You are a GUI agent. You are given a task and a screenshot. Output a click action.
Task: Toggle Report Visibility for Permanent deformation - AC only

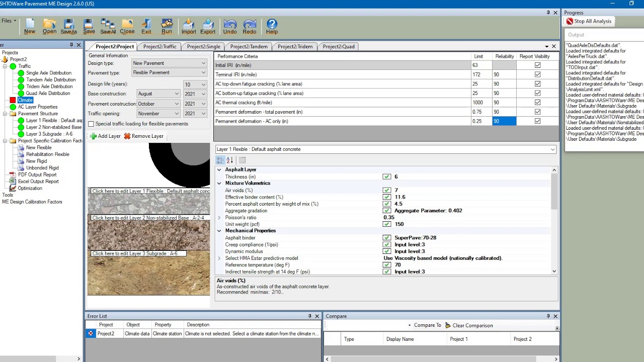tap(537, 121)
